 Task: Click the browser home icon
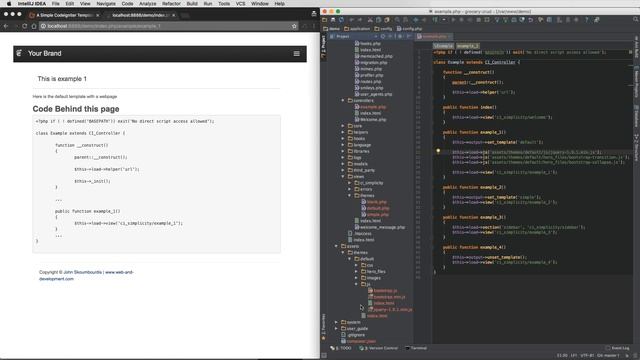[x=34, y=26]
